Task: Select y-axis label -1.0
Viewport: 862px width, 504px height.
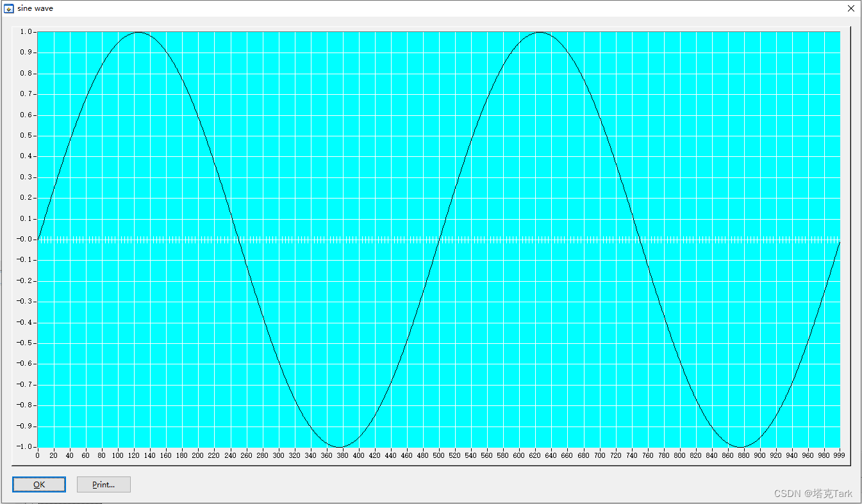Action: pyautogui.click(x=24, y=446)
